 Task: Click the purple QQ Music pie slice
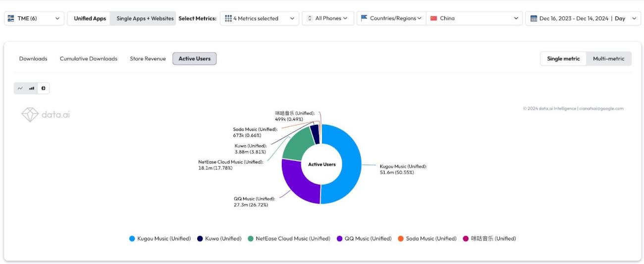pos(297,181)
